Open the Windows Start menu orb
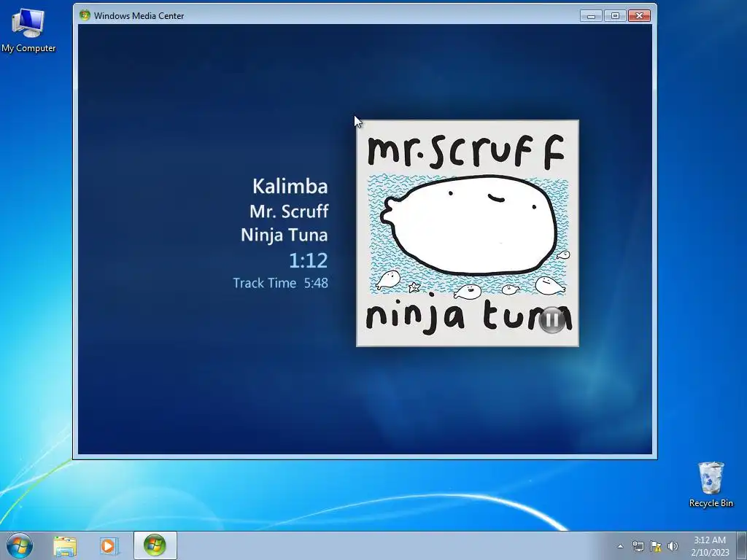 pyautogui.click(x=20, y=545)
